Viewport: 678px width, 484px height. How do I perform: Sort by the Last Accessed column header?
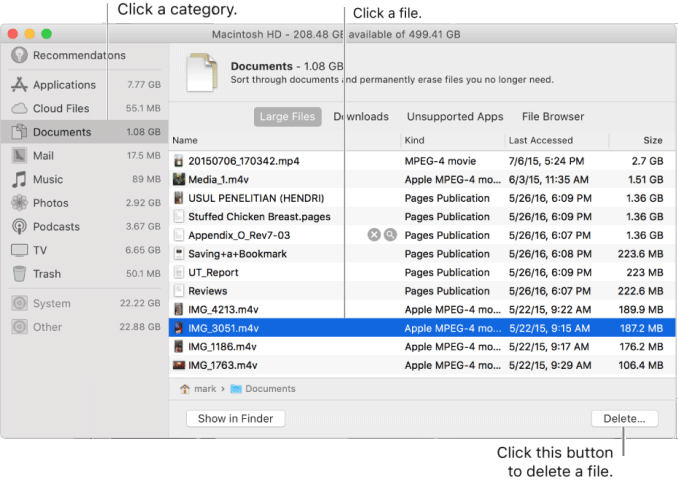click(x=540, y=140)
